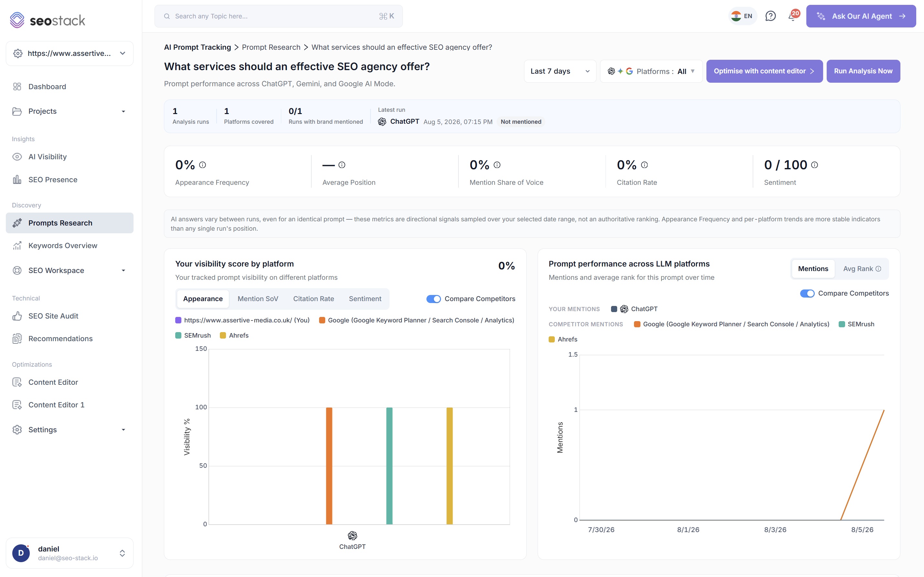Click the info icon beside Average Position
Viewport: 924px width, 577px height.
(342, 165)
